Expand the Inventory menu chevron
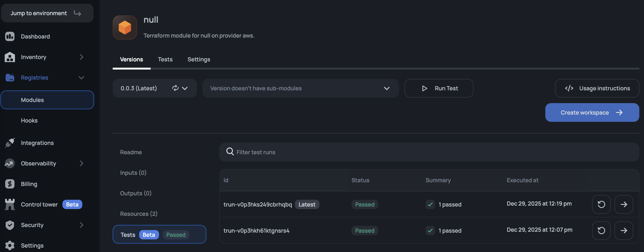The height and width of the screenshot is (252, 644). coord(82,57)
